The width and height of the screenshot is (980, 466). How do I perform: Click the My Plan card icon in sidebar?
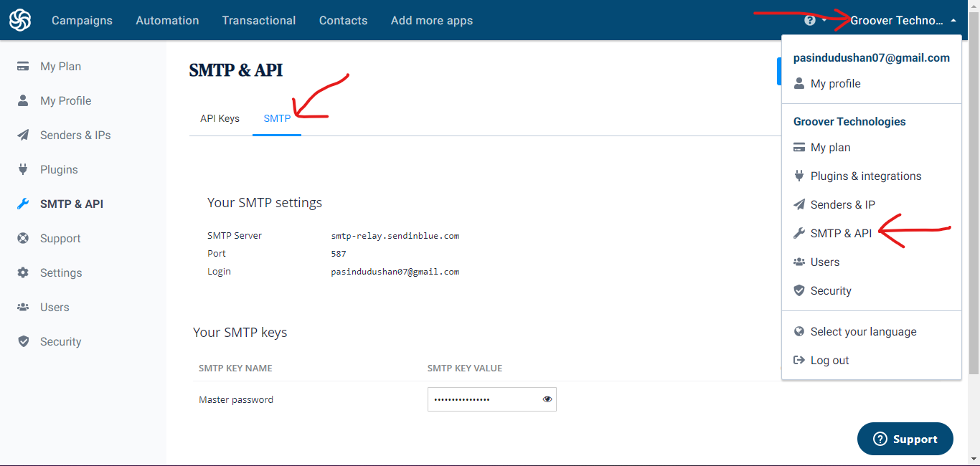23,66
